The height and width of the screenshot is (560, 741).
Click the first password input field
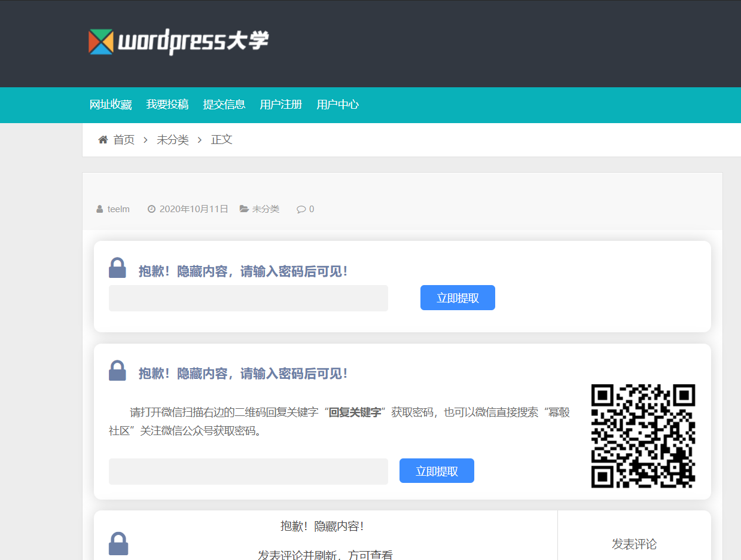[x=248, y=298]
